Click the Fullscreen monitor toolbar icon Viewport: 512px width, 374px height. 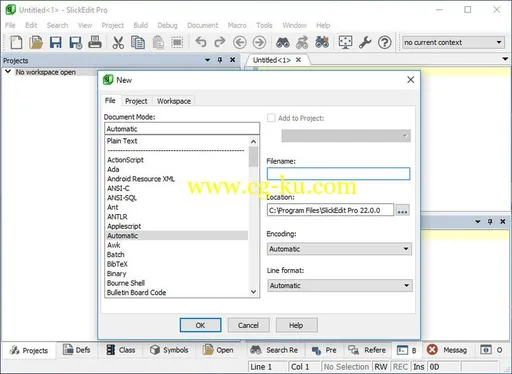point(345,42)
